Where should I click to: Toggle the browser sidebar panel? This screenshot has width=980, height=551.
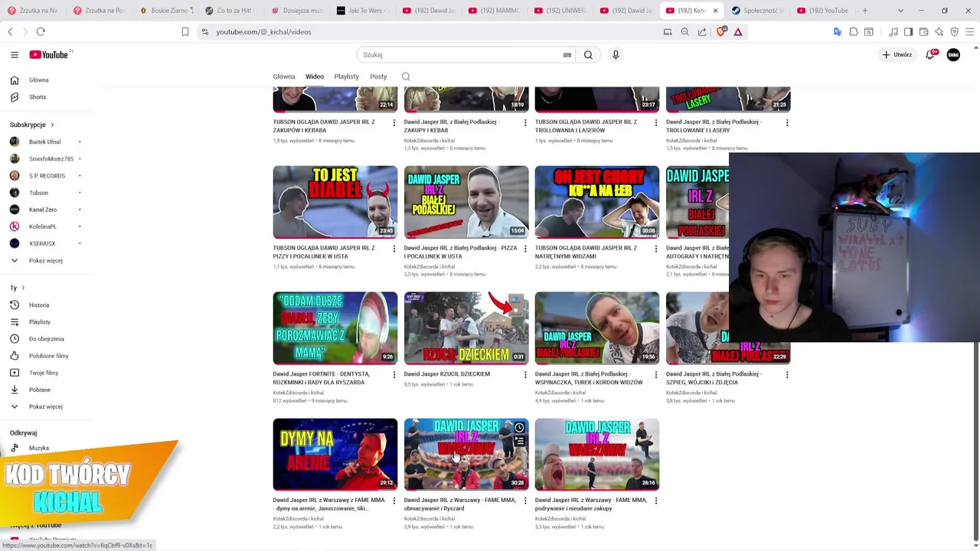pyautogui.click(x=908, y=31)
